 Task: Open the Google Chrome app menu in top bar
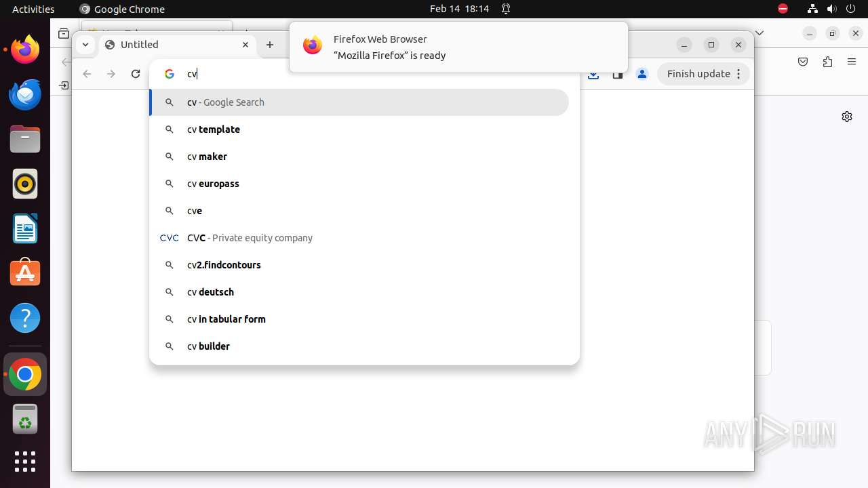pyautogui.click(x=122, y=9)
